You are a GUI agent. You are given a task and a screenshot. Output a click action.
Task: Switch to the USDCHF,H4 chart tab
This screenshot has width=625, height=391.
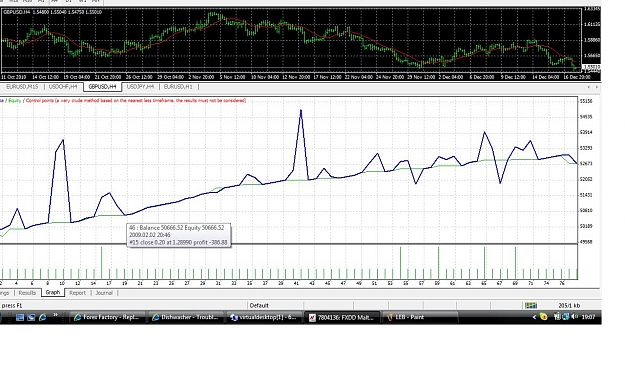(63, 87)
